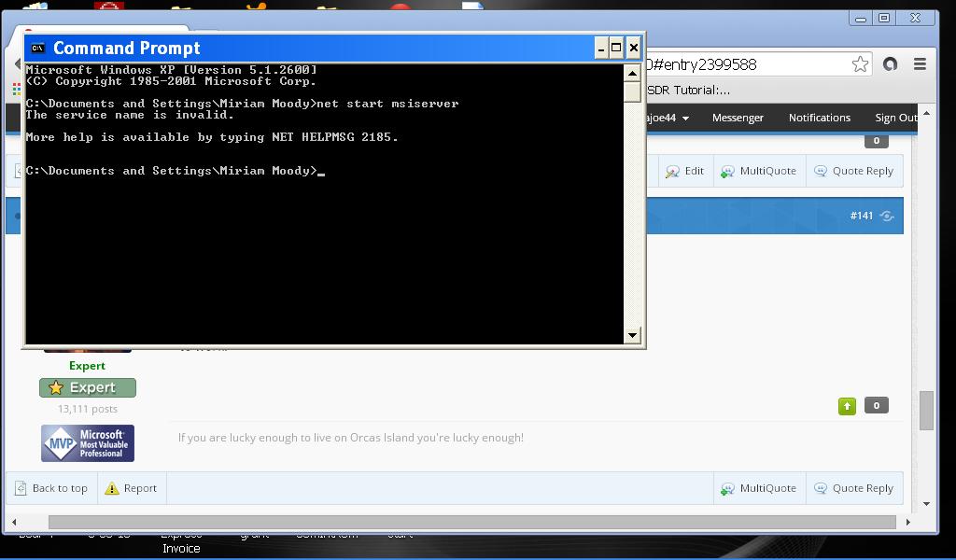Click browser page scroll down arrow
The image size is (956, 560).
[x=927, y=504]
